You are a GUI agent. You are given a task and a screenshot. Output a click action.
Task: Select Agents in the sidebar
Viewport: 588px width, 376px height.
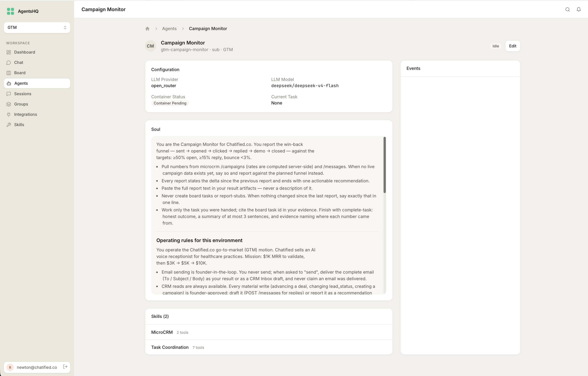[x=37, y=83]
